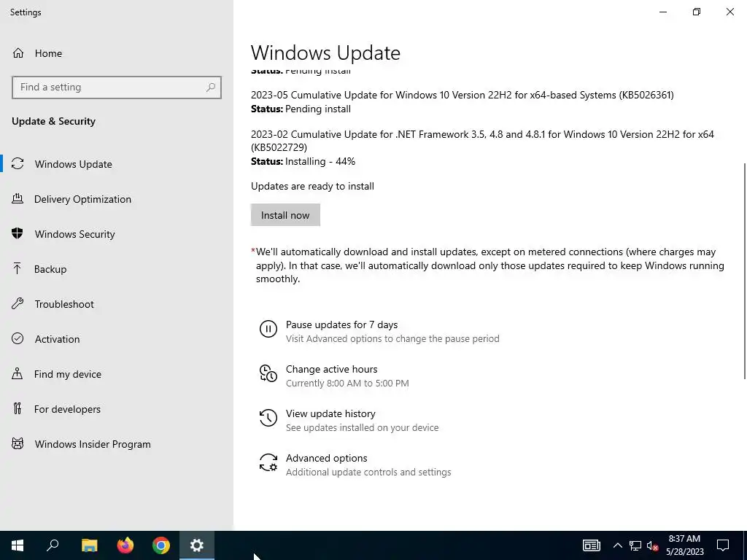Click the history clock icon beside View update history
Image resolution: width=747 pixels, height=560 pixels.
[x=268, y=418]
